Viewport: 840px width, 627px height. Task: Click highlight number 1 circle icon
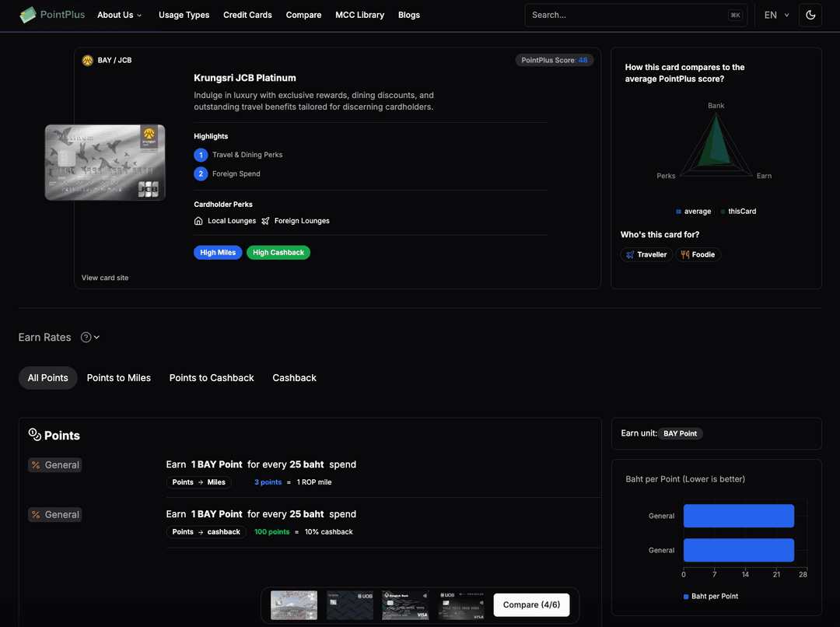[201, 155]
